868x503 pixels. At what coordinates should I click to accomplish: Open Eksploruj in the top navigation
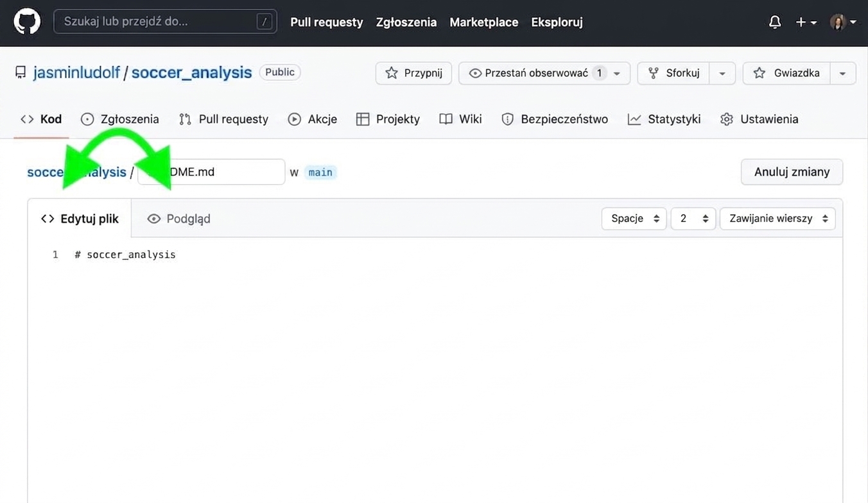pyautogui.click(x=557, y=22)
